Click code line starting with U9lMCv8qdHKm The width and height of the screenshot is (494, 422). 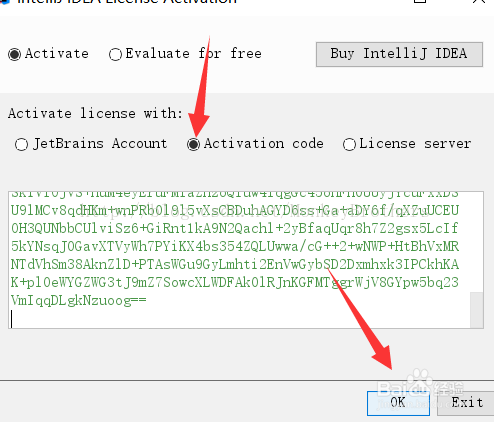(x=235, y=211)
